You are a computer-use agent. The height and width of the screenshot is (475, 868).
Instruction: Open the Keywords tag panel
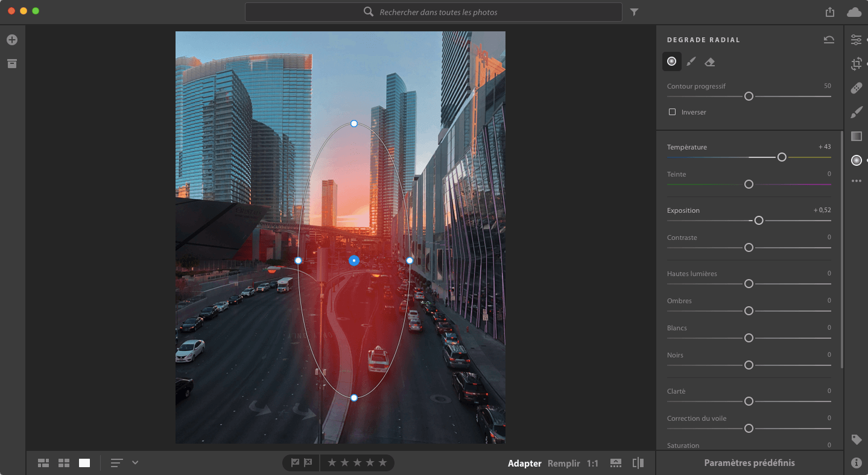coord(856,439)
